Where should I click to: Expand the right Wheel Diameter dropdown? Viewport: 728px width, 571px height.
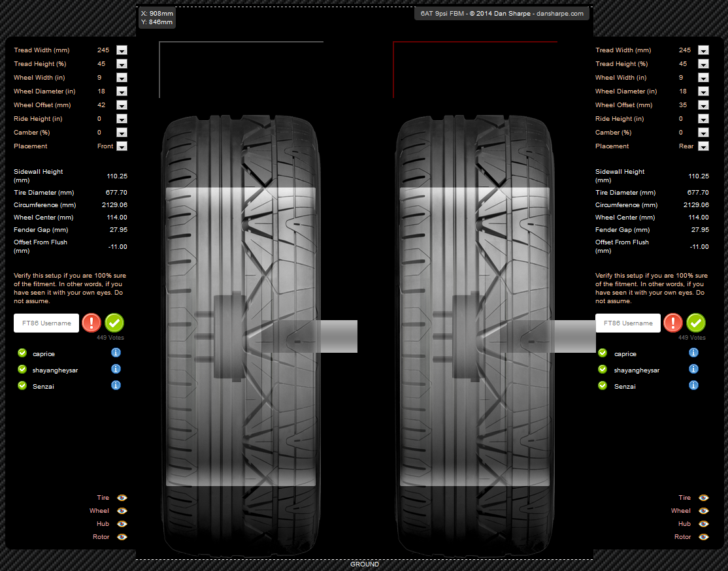click(703, 91)
